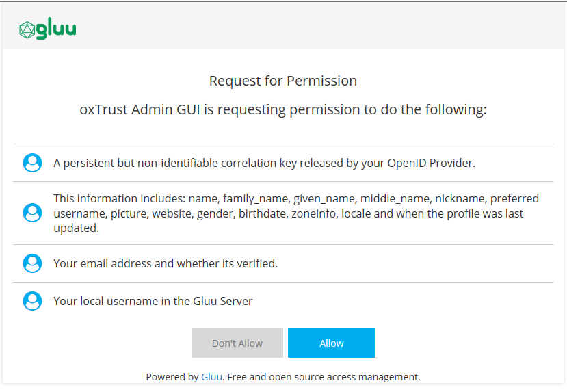Select the 'This information includes' profile permission text
This screenshot has width=567, height=392.
coord(295,213)
